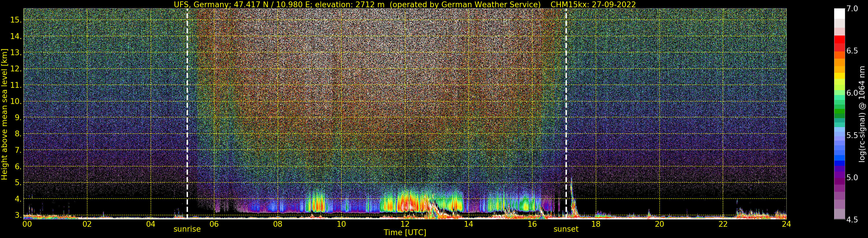
Task: Click the sunset label below the axis
Action: (x=566, y=229)
